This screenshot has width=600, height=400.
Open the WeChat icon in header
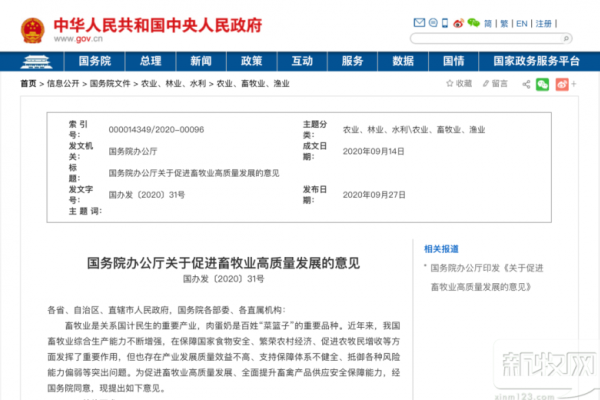(x=474, y=23)
